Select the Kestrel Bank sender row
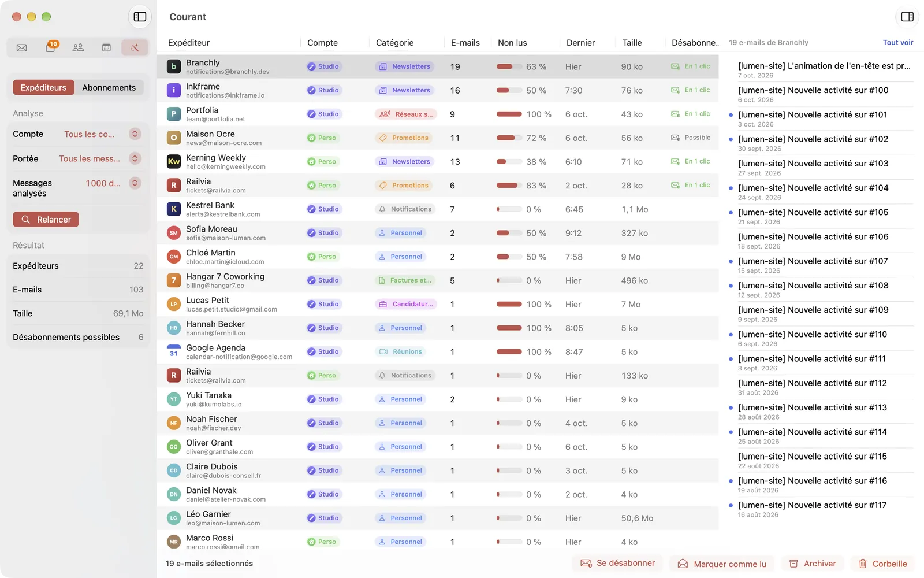Screen dimensions: 924x578 [x=437, y=209]
